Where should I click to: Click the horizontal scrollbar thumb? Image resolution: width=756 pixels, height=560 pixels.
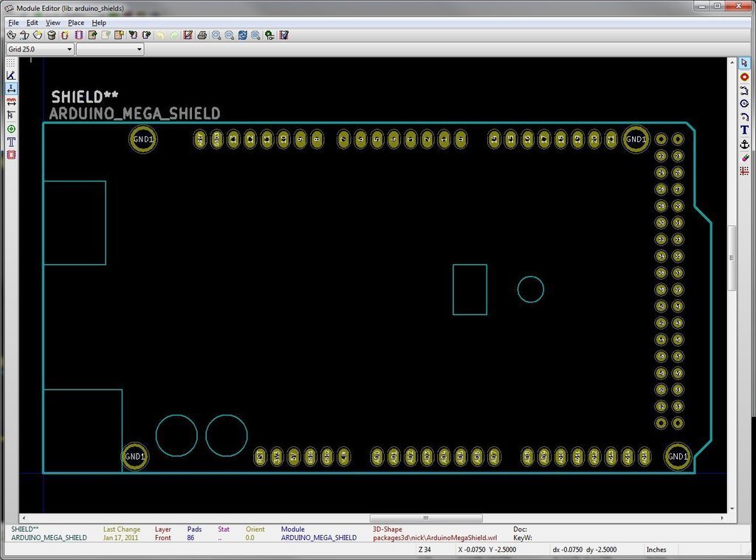tap(425, 518)
